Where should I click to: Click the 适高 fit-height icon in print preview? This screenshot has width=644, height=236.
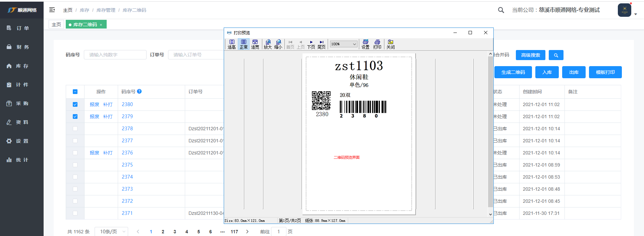coord(231,44)
